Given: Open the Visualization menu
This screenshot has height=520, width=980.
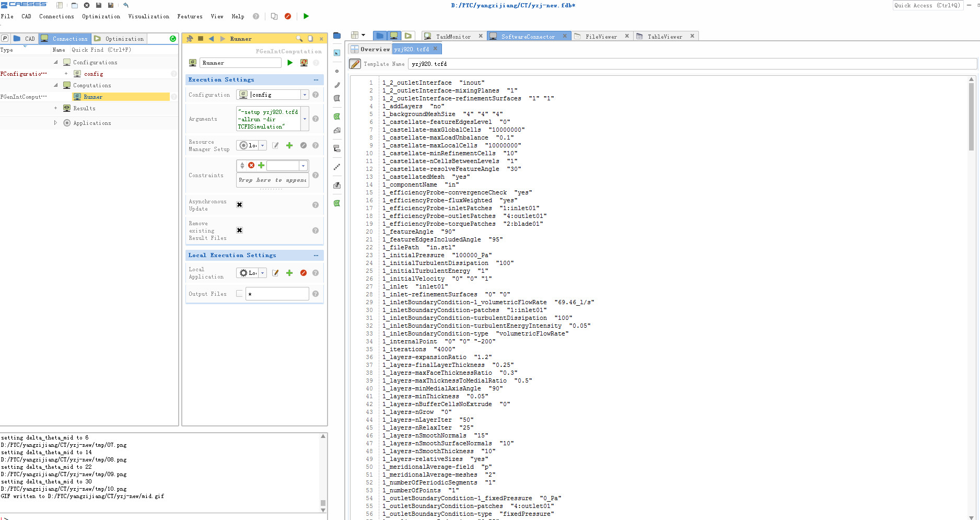Looking at the screenshot, I should (148, 16).
